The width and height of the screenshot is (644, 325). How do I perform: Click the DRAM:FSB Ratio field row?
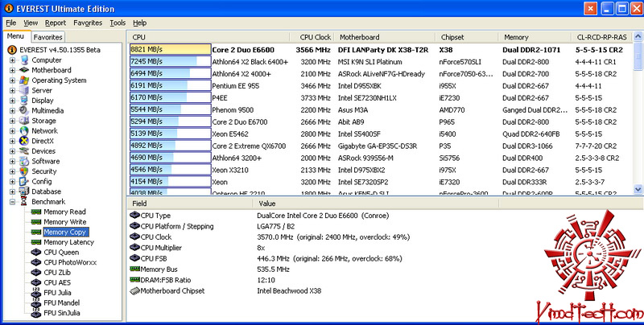[x=312, y=280]
